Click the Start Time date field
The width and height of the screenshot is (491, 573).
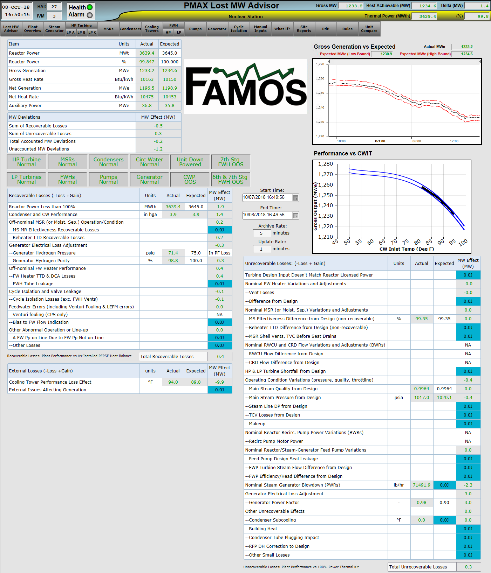point(267,198)
